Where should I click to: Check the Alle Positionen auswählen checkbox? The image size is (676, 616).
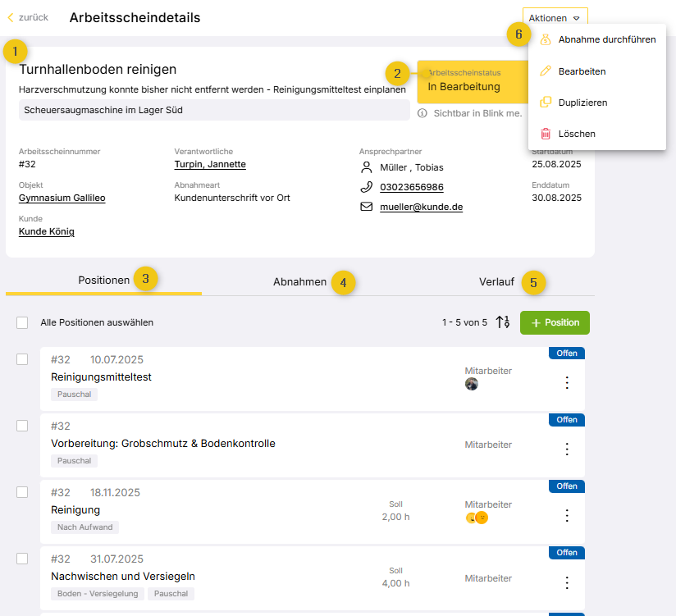[22, 322]
